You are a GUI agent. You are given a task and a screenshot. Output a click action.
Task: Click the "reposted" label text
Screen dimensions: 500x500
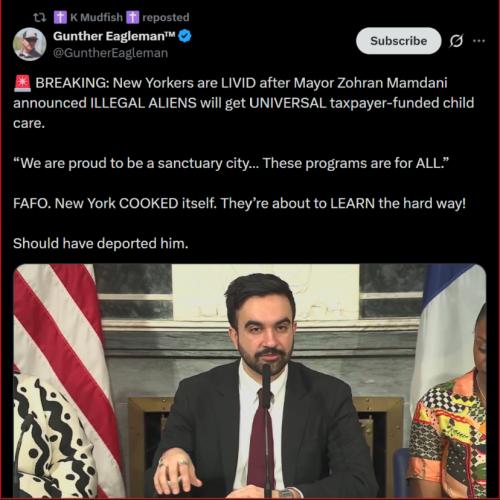[x=166, y=17]
